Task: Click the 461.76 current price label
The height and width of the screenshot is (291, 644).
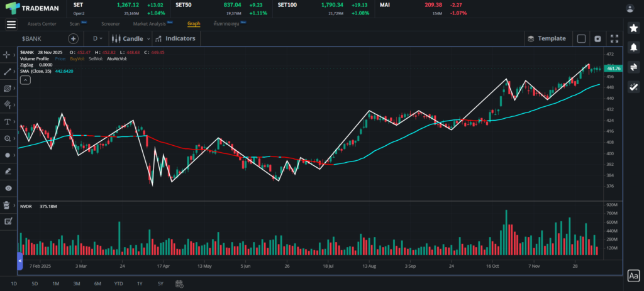Action: click(613, 69)
